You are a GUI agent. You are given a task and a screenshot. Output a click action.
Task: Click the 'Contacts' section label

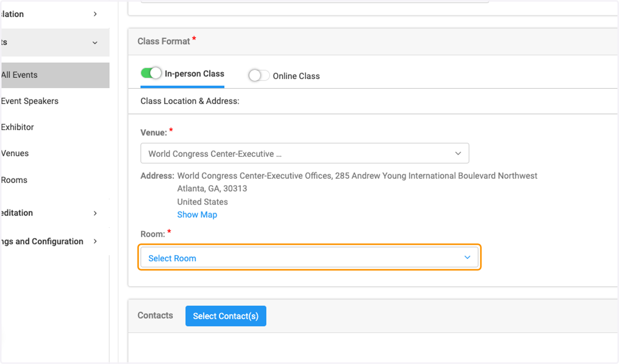[155, 316]
